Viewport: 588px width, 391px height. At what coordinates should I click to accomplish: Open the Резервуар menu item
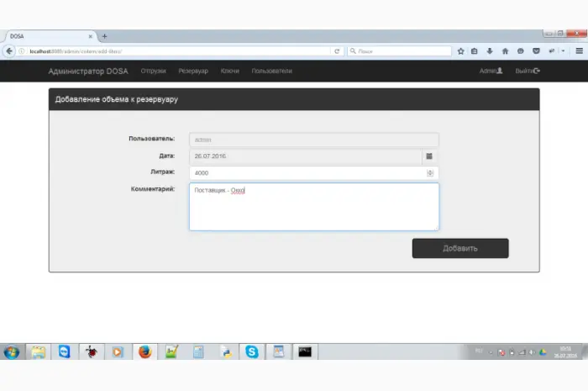pos(193,71)
